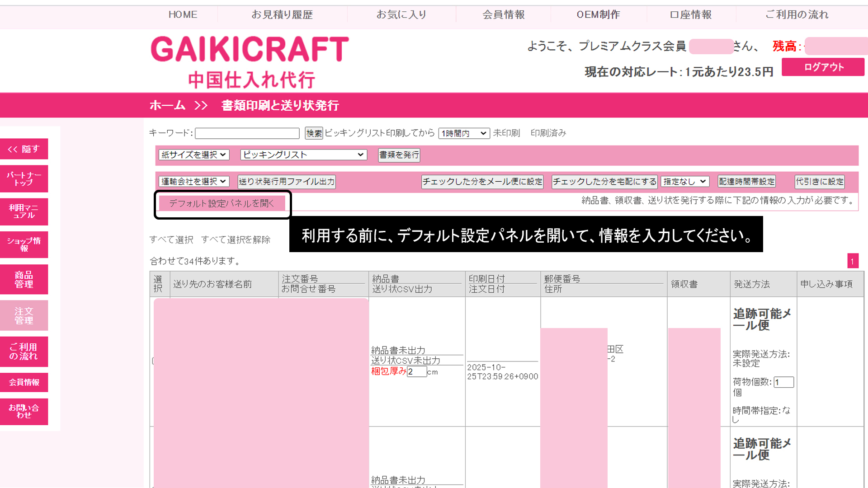Open パートナートップ in sidebar
Screen dimensions: 868x488
tap(24, 179)
